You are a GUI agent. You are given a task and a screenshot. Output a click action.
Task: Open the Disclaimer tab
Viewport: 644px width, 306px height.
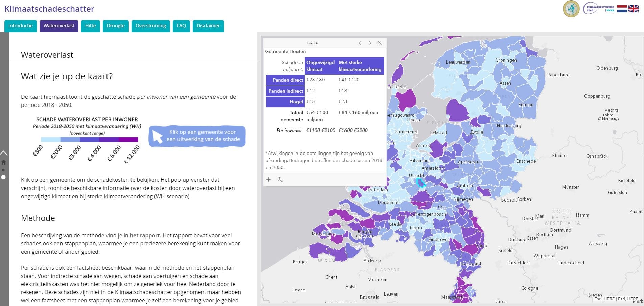[x=208, y=26]
